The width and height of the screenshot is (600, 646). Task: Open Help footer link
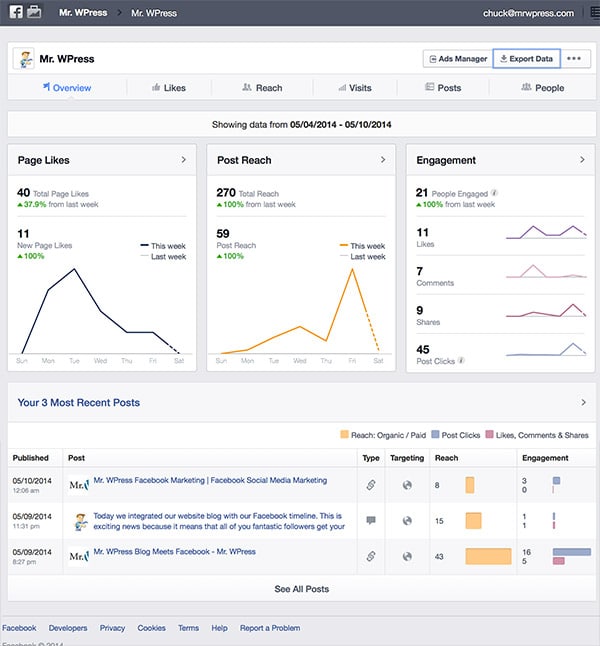[219, 628]
